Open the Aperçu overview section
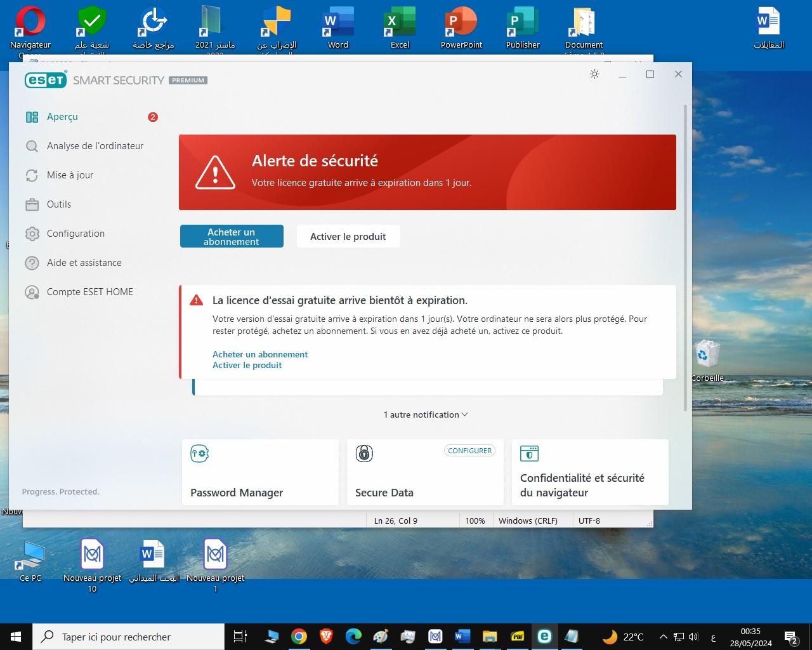The image size is (812, 650). (62, 117)
